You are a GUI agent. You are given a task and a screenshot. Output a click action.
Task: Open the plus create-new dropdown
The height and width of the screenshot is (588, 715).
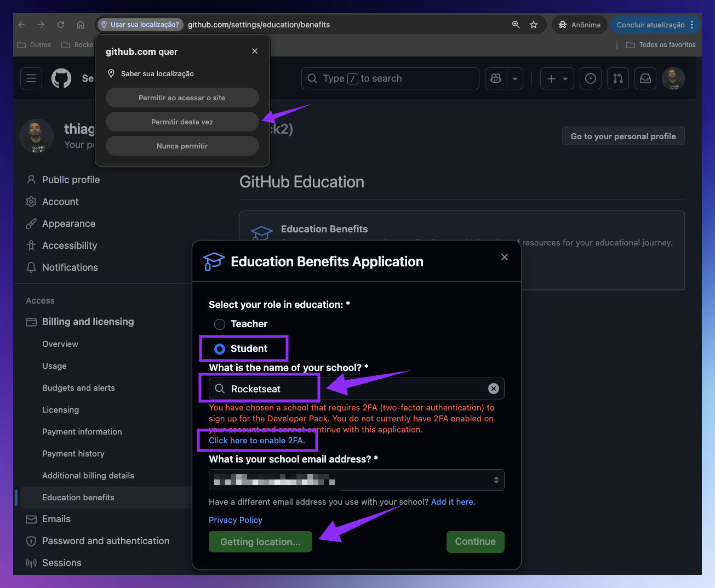click(x=557, y=78)
